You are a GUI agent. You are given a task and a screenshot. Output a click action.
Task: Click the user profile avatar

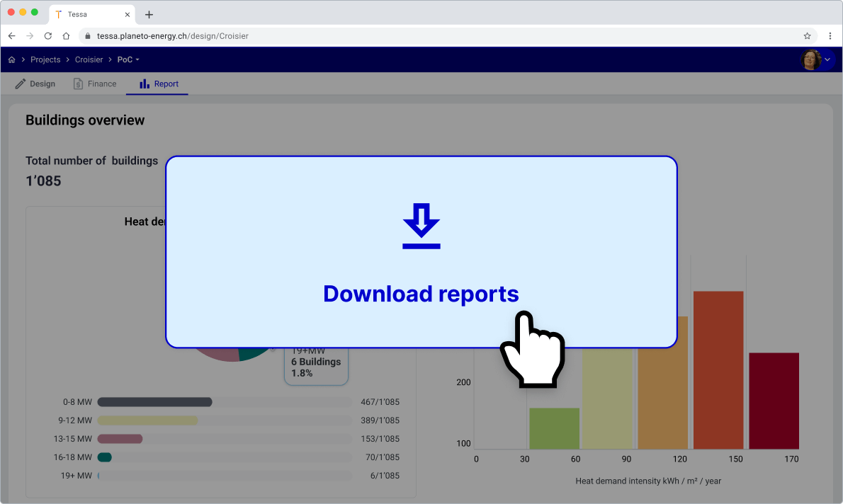pyautogui.click(x=810, y=59)
